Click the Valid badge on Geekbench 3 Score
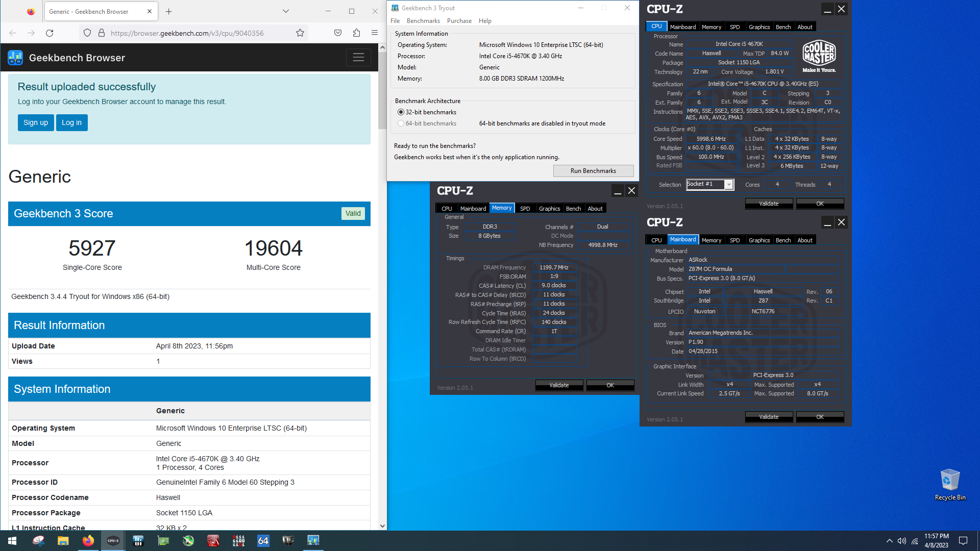 coord(353,214)
